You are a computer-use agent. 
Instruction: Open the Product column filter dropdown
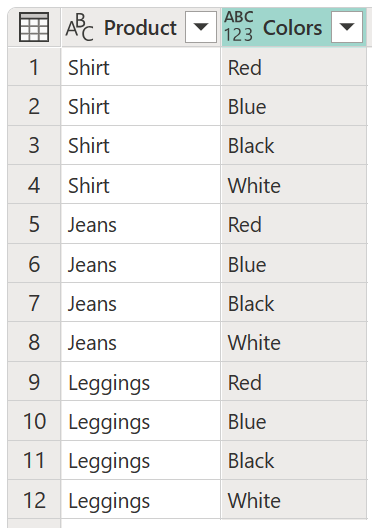click(201, 27)
